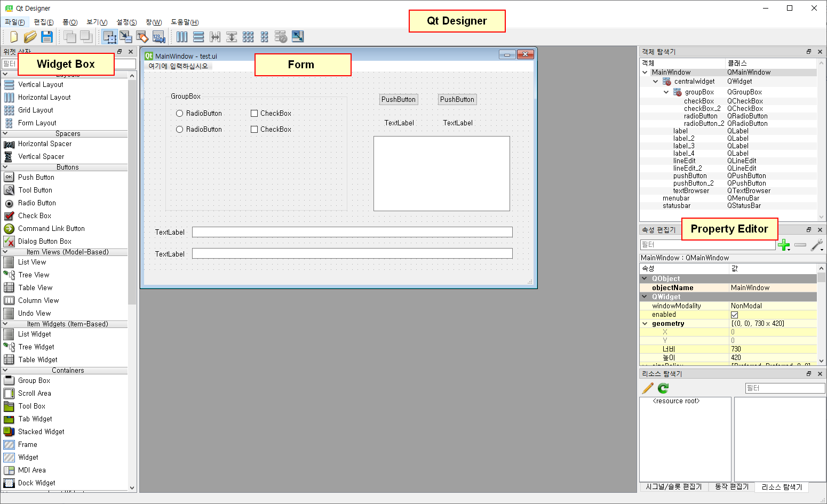The height and width of the screenshot is (504, 827).
Task: Apply Lay Out Vertically toolbar icon
Action: (198, 37)
